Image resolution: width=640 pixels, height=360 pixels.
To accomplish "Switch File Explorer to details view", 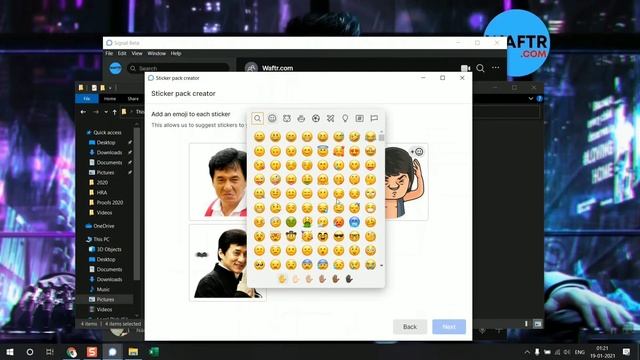I will click(x=527, y=324).
